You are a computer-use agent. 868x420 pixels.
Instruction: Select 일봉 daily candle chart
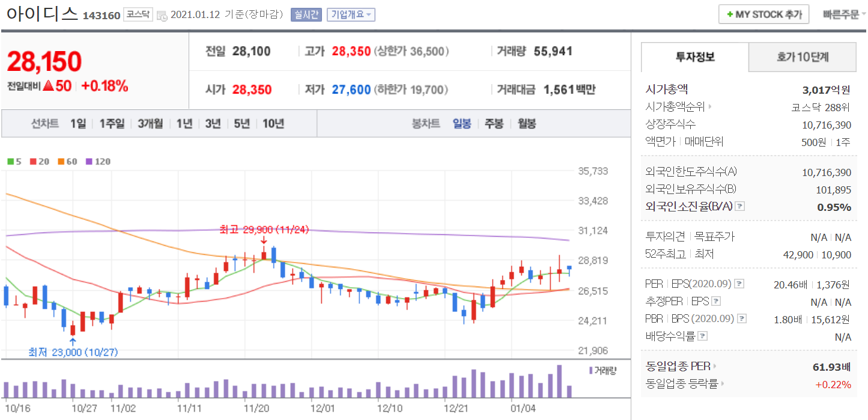[462, 124]
